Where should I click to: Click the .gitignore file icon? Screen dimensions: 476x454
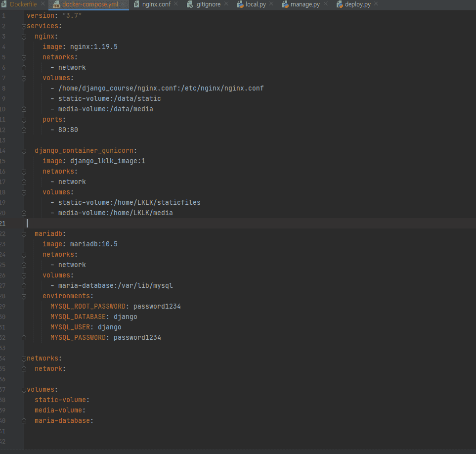tap(190, 4)
